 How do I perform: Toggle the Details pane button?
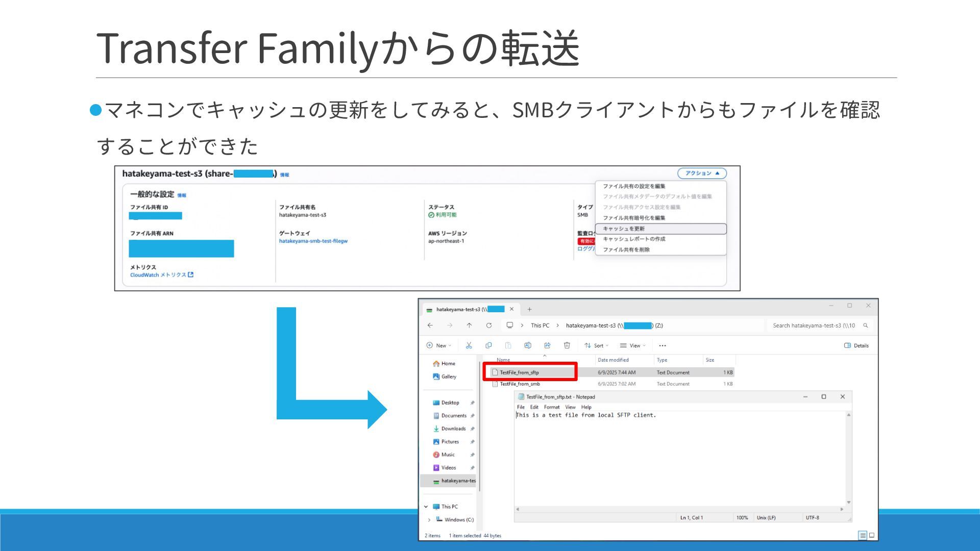[856, 345]
